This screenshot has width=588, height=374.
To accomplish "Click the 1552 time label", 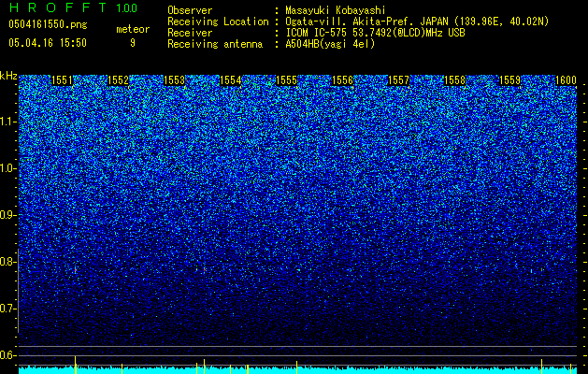I will (x=118, y=80).
